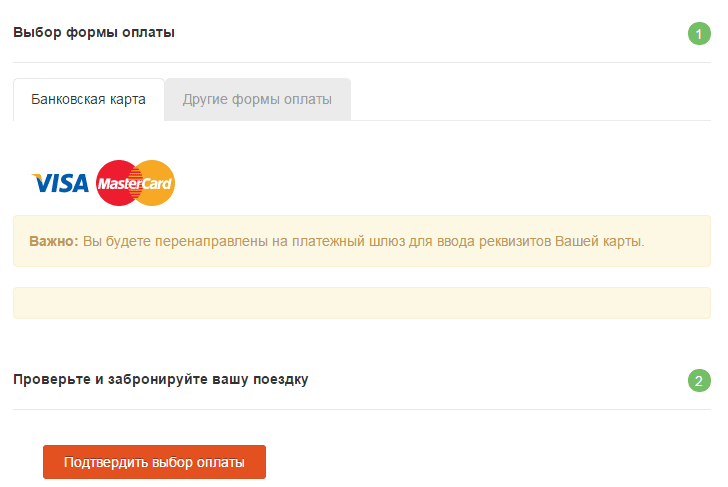Click the divider line under Проверьте и забронируйте heading
This screenshot has height=487, width=728.
(x=362, y=409)
